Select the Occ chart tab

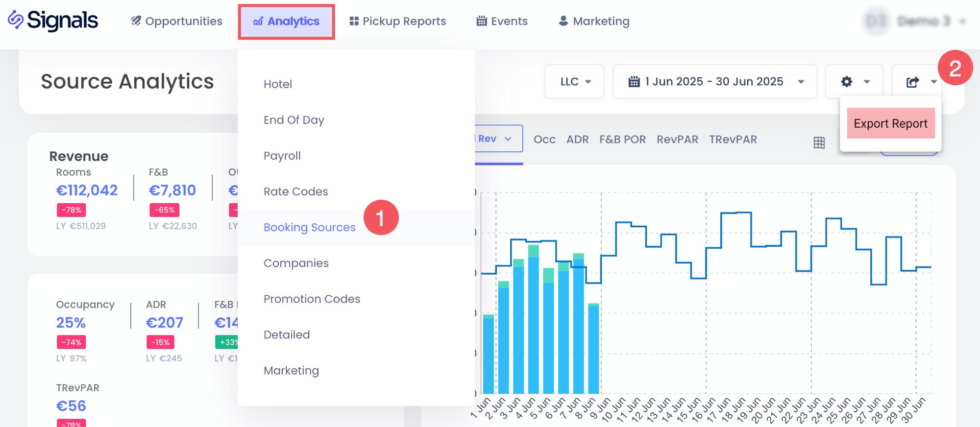click(544, 140)
